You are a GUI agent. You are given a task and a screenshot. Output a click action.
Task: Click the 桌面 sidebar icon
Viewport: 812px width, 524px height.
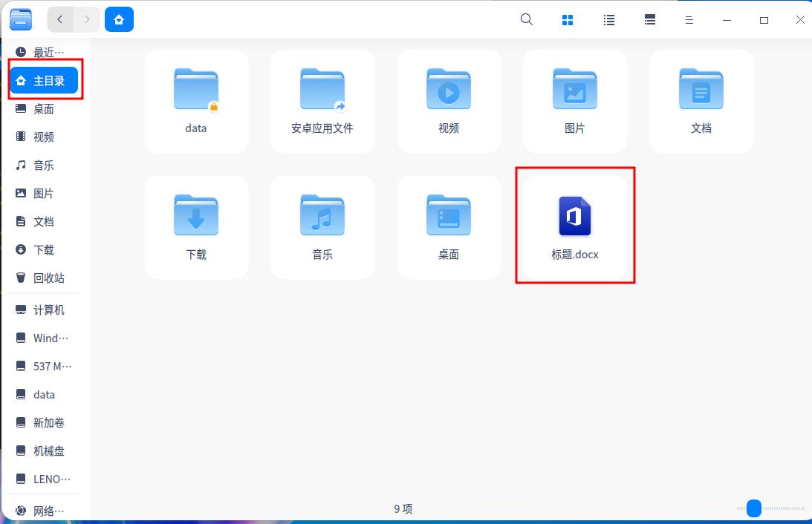pos(42,108)
